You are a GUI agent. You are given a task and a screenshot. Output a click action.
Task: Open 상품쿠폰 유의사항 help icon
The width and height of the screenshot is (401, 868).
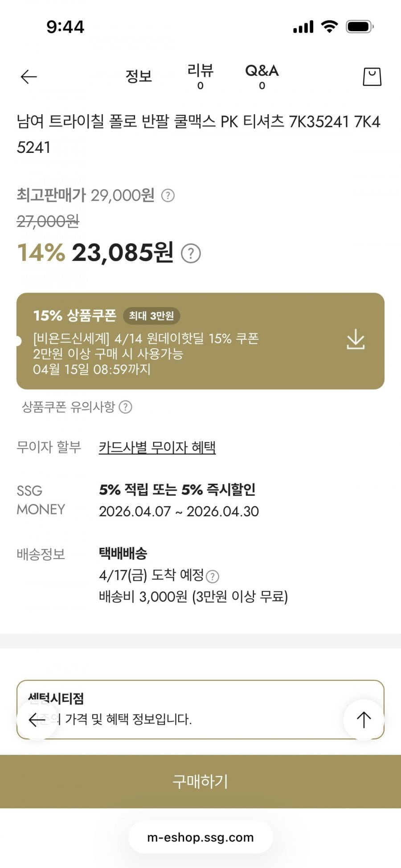[126, 407]
